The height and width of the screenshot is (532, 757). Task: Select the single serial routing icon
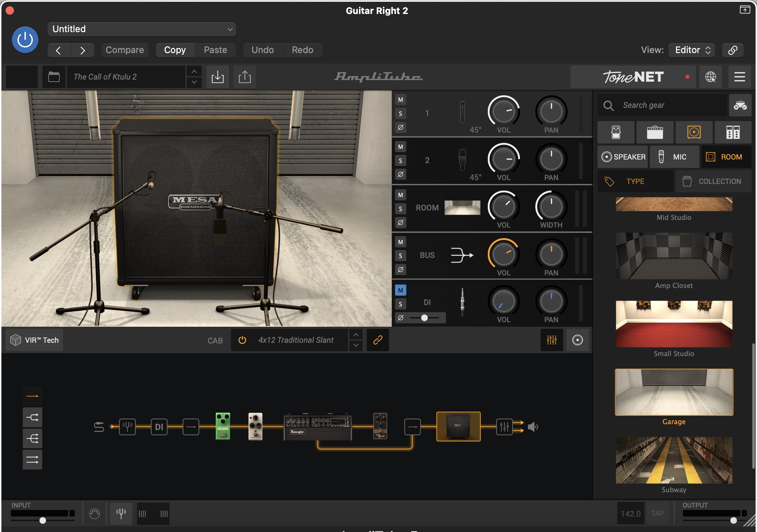tap(32, 396)
